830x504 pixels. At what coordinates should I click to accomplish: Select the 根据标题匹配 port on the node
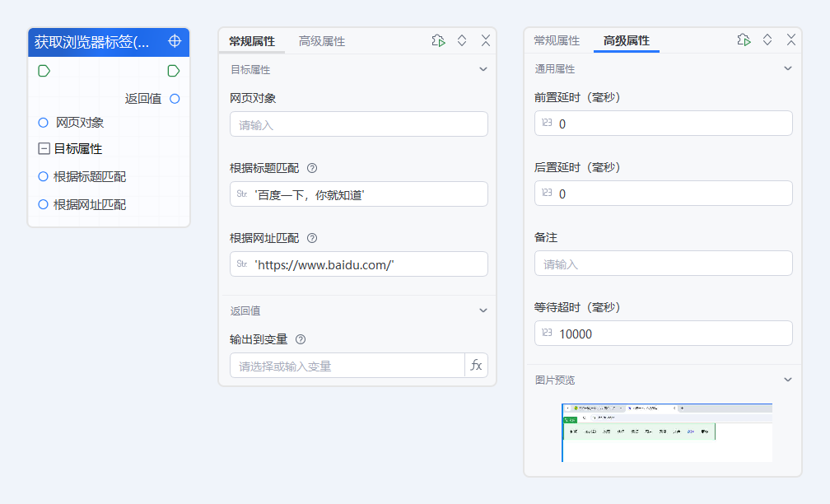tap(42, 176)
